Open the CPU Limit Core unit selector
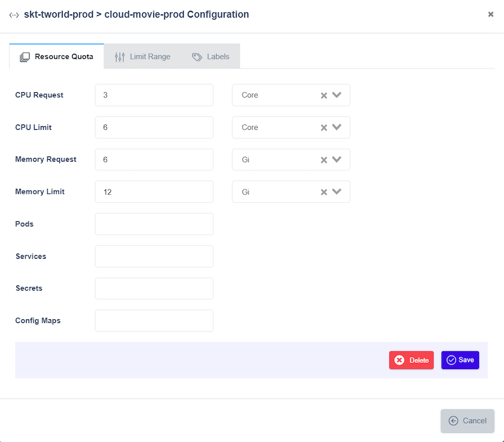The image size is (504, 442). [x=291, y=127]
